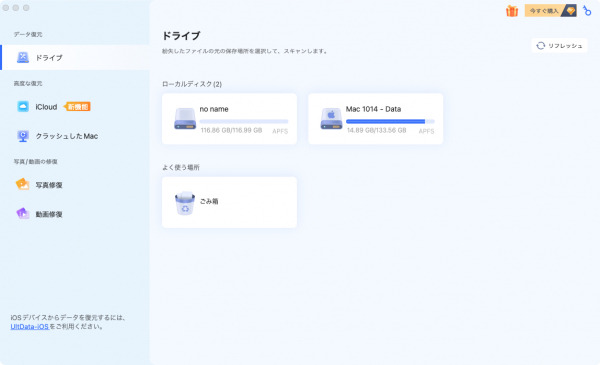Select the no name disk card
Image resolution: width=600 pixels, height=365 pixels.
[x=229, y=119]
